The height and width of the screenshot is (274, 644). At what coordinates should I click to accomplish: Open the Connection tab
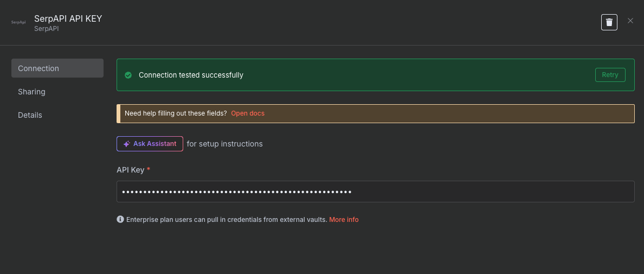57,68
